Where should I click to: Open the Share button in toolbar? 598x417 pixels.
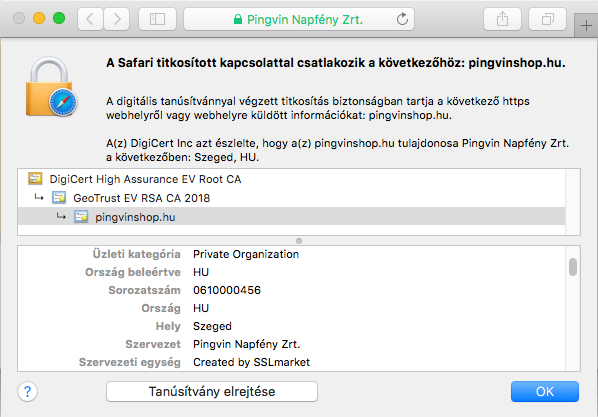click(502, 19)
